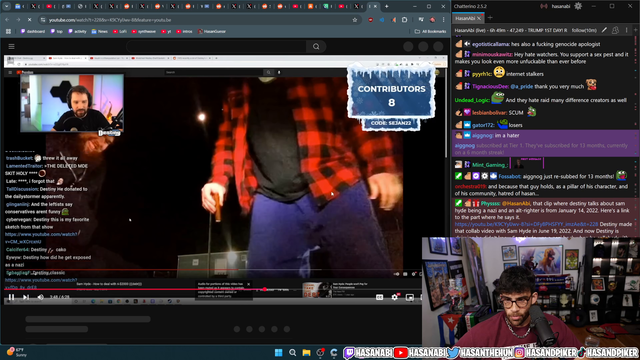This screenshot has width=640, height=360.
Task: Open the synthwave bookmark
Action: click(144, 31)
